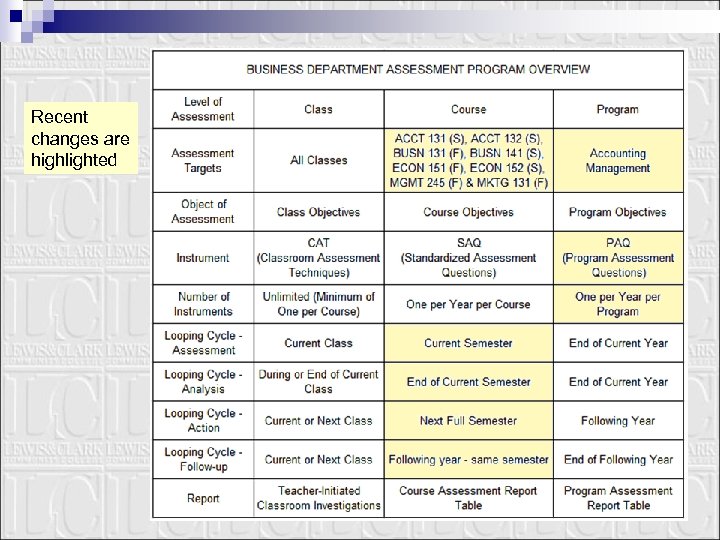Click 'End of Current Year' in Assessment row
This screenshot has height=540, width=720.
[x=618, y=343]
